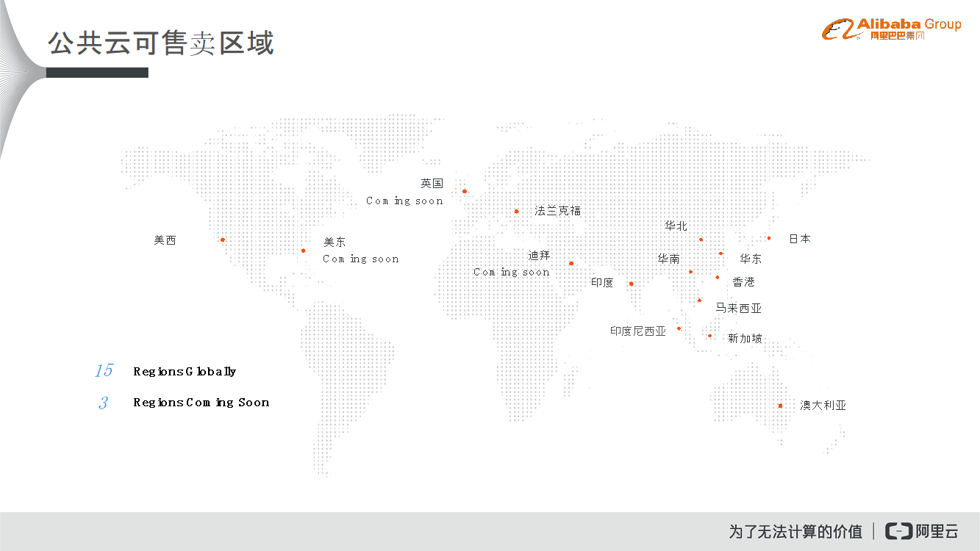Pick the 法兰克福 map marker dot
The width and height of the screenshot is (980, 551).
coord(516,211)
